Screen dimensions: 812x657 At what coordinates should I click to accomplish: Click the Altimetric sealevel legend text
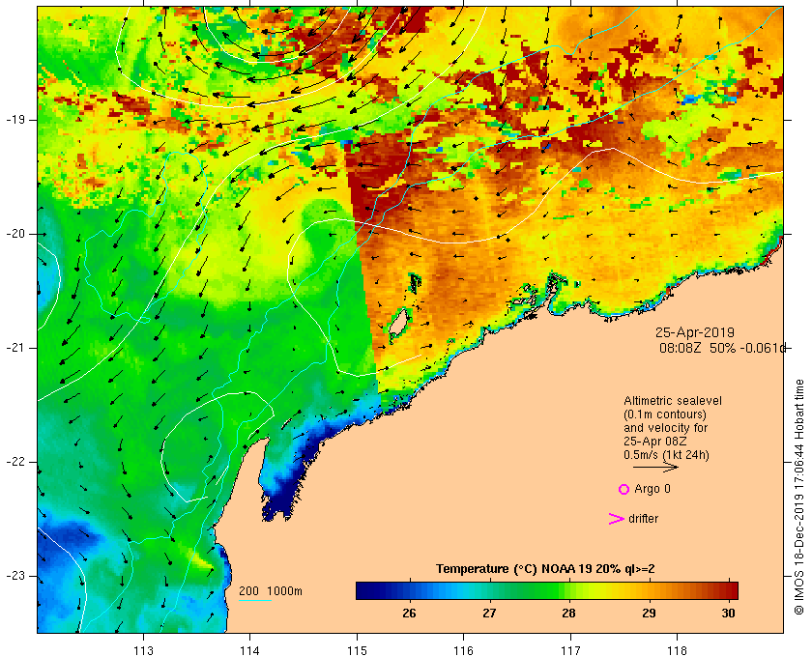pos(672,401)
